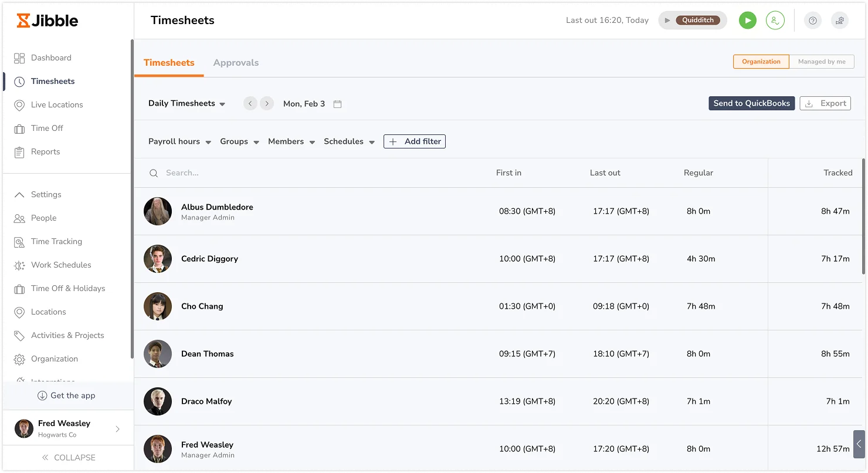The height and width of the screenshot is (473, 868).
Task: Open the Daily Timesheets dropdown
Action: (x=187, y=103)
